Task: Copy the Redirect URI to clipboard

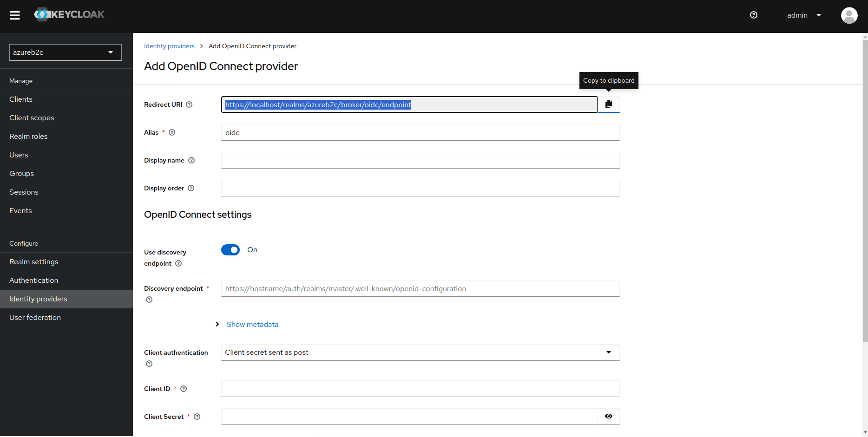Action: pos(609,104)
